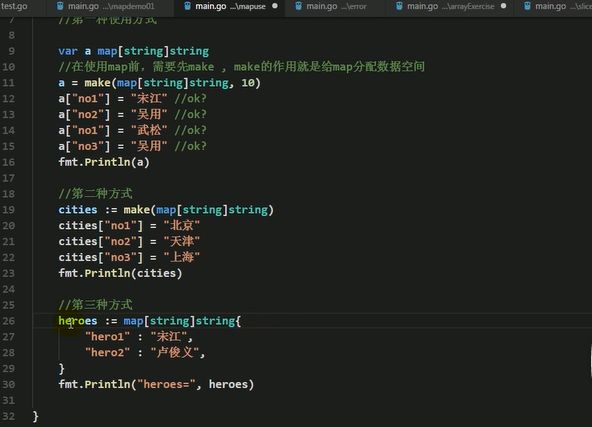
Task: Click the Go file icon on mapdemo01 tab
Action: pyautogui.click(x=60, y=6)
